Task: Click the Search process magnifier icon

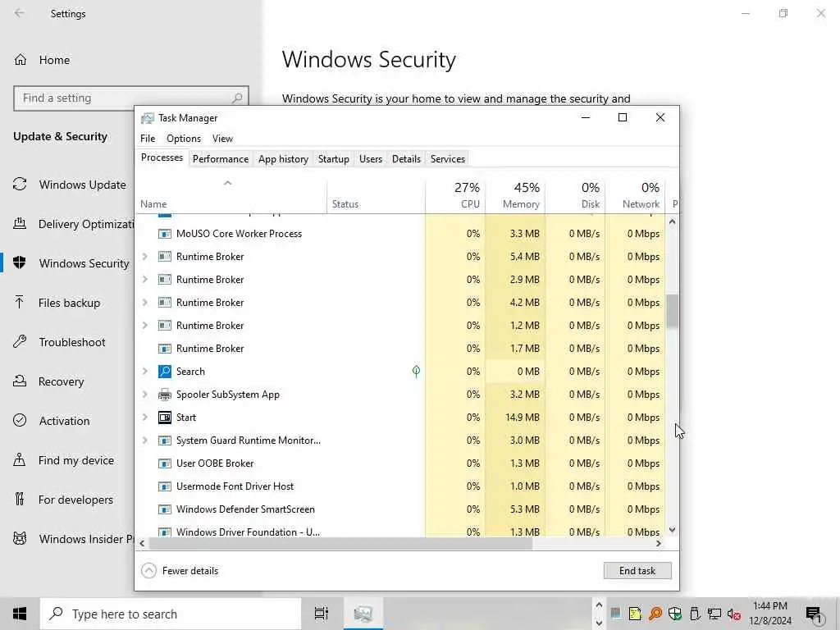Action: 164,372
